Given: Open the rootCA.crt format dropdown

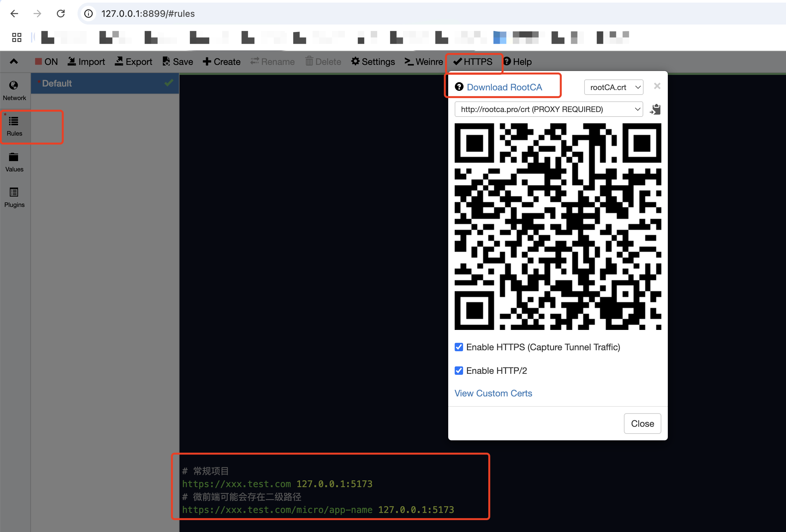Looking at the screenshot, I should point(614,87).
